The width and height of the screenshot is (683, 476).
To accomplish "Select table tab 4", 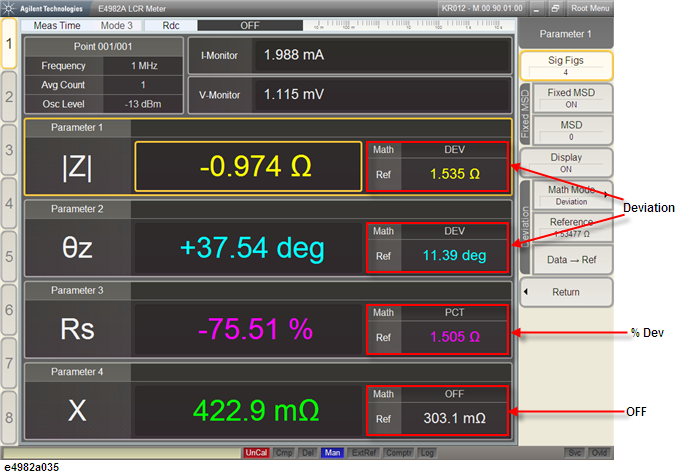I will click(x=9, y=203).
